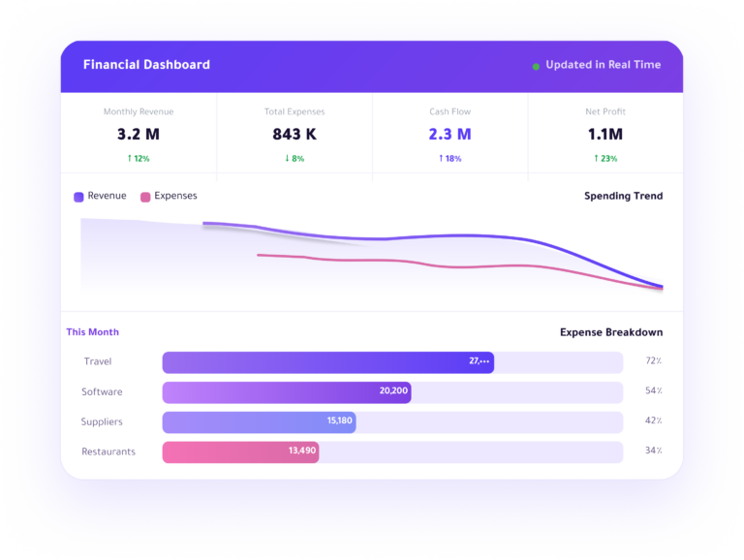
Task: Select the Software category label
Action: point(102,392)
